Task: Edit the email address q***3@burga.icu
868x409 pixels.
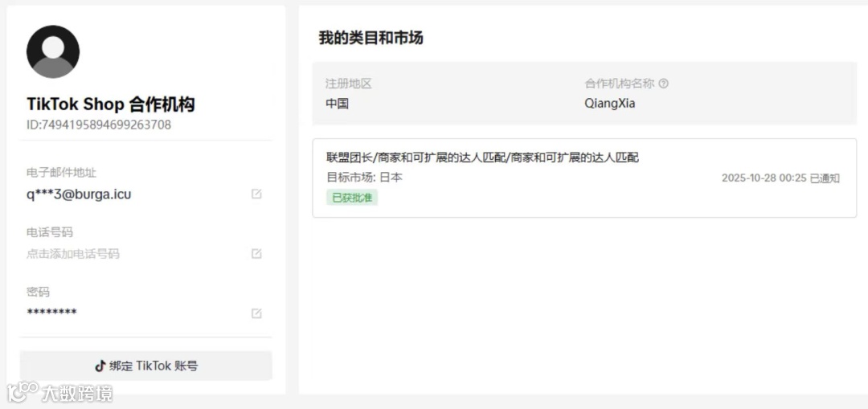Action: [256, 194]
